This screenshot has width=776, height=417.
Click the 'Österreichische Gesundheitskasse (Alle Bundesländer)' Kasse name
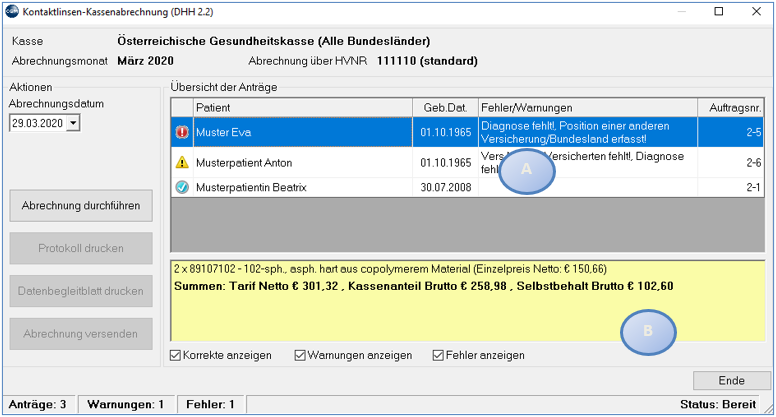[x=274, y=41]
